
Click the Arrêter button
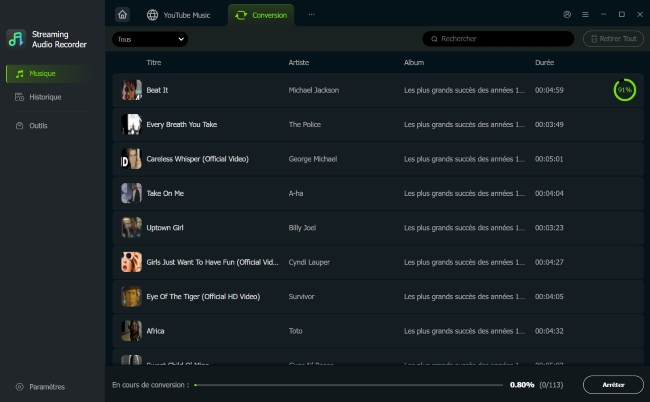tap(613, 385)
